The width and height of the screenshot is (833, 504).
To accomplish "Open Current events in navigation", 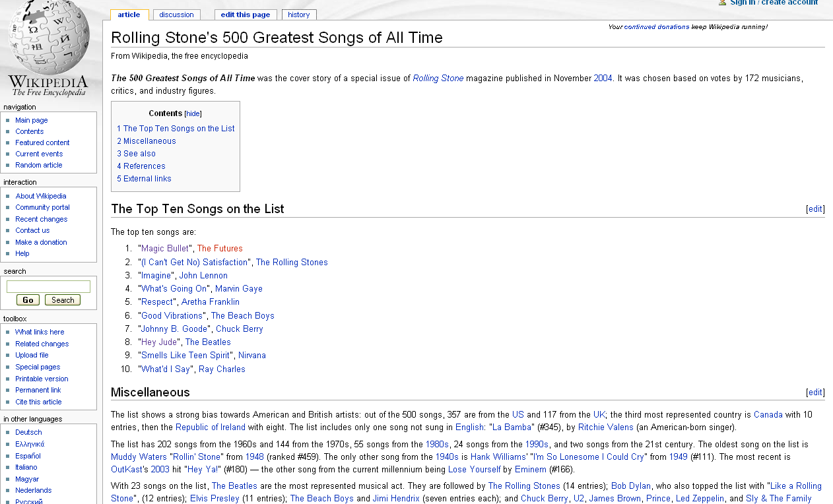I will tap(39, 154).
